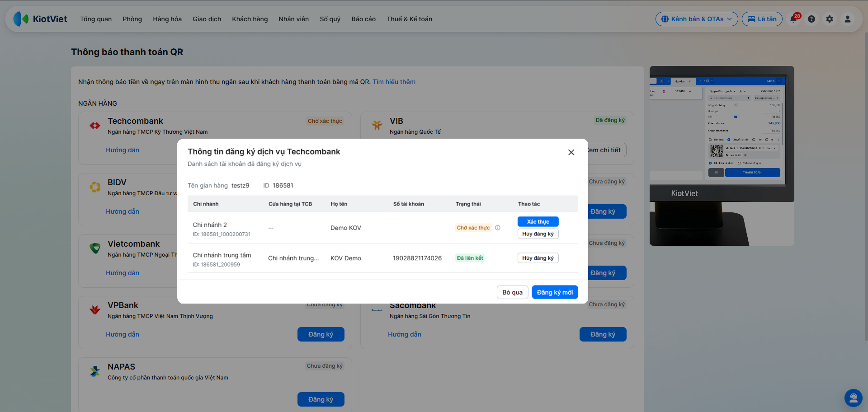Screen dimensions: 868x412
Task: Click the Chưa đăng ký badge on NAPAS
Action: tap(325, 366)
